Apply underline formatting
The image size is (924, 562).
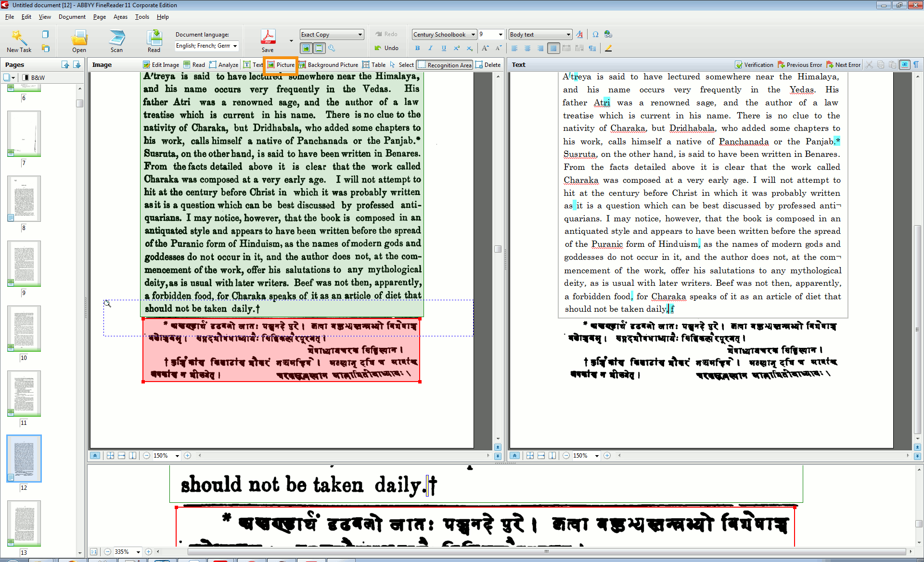click(x=443, y=48)
